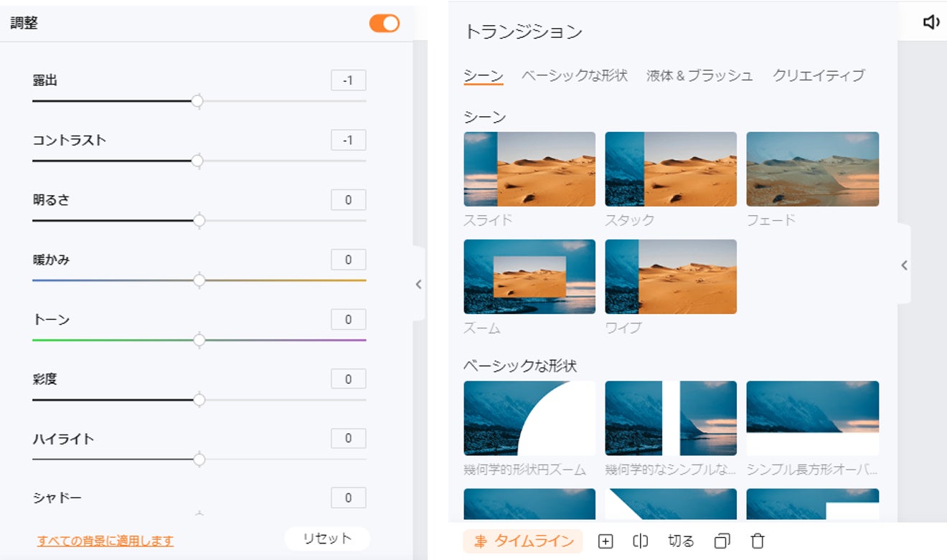This screenshot has width=947, height=560.
Task: Click the speaker volume icon
Action: pos(931,23)
